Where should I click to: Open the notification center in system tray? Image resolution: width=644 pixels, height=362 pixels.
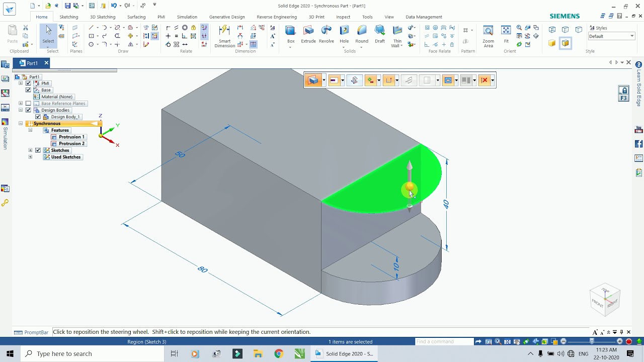tap(630, 353)
